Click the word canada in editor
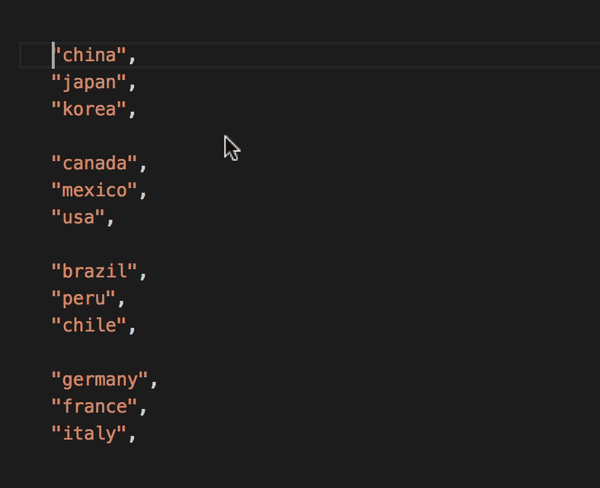 [95, 163]
